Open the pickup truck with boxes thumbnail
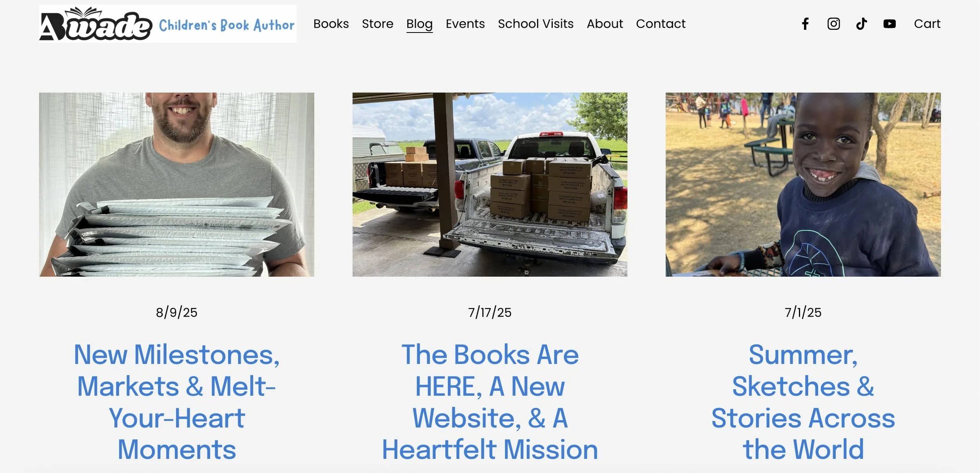 490,185
